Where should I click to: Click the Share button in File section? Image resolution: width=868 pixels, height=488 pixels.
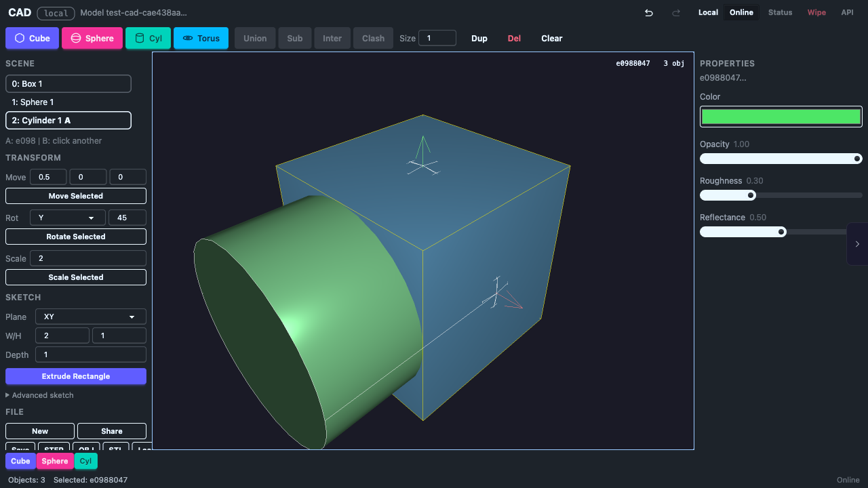(x=111, y=431)
